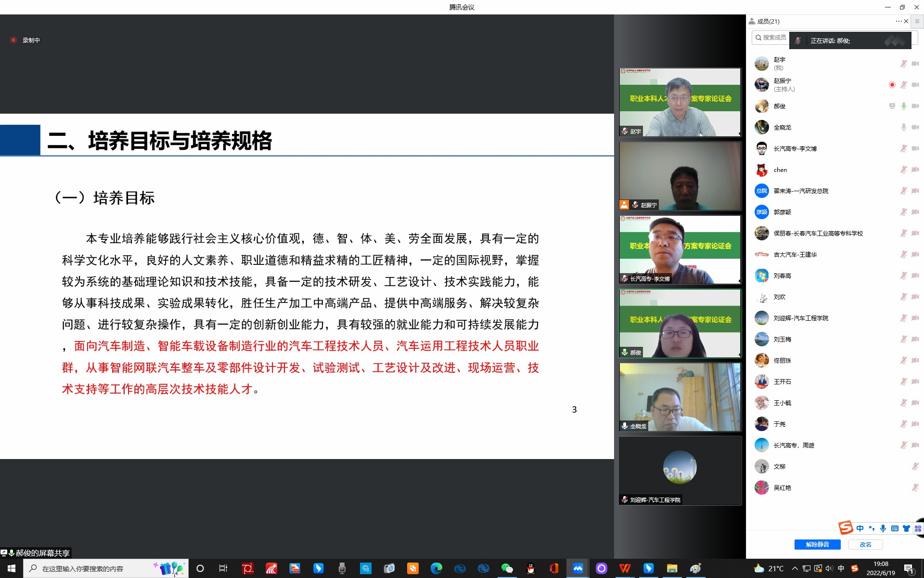Viewport: 924px width, 578px height.
Task: Open Sogou input toolbar microphone icon
Action: click(883, 528)
